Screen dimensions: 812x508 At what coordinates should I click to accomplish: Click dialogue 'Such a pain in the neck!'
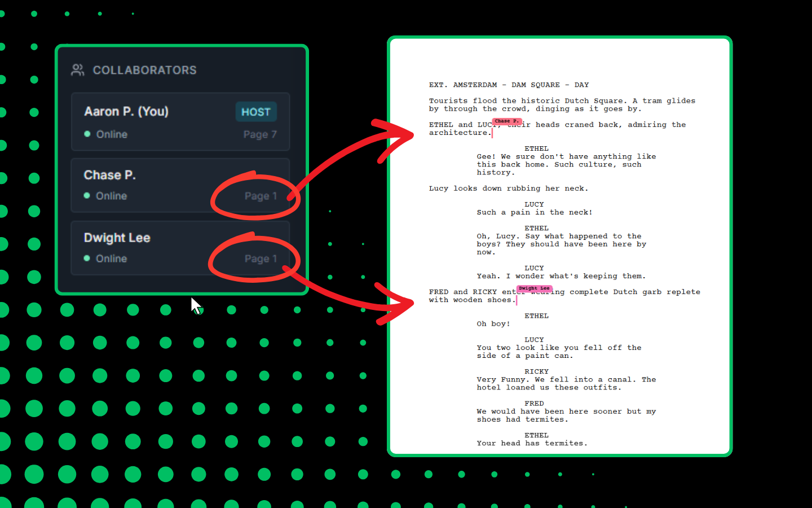tap(534, 213)
